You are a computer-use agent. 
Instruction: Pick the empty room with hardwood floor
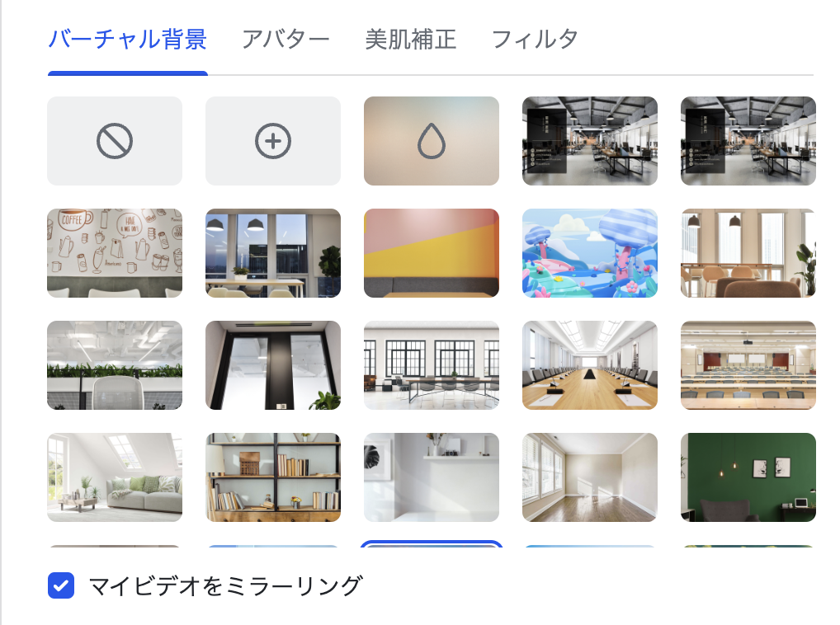[590, 477]
